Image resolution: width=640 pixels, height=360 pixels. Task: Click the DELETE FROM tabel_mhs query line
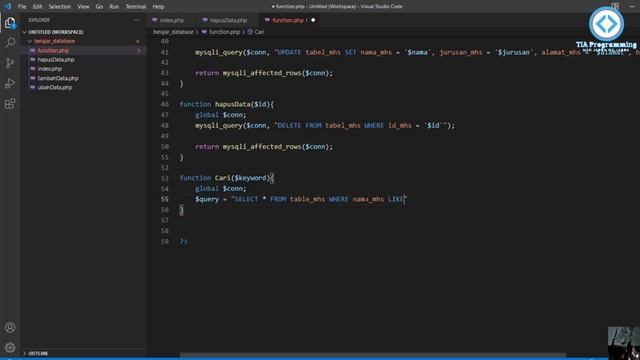[324, 125]
